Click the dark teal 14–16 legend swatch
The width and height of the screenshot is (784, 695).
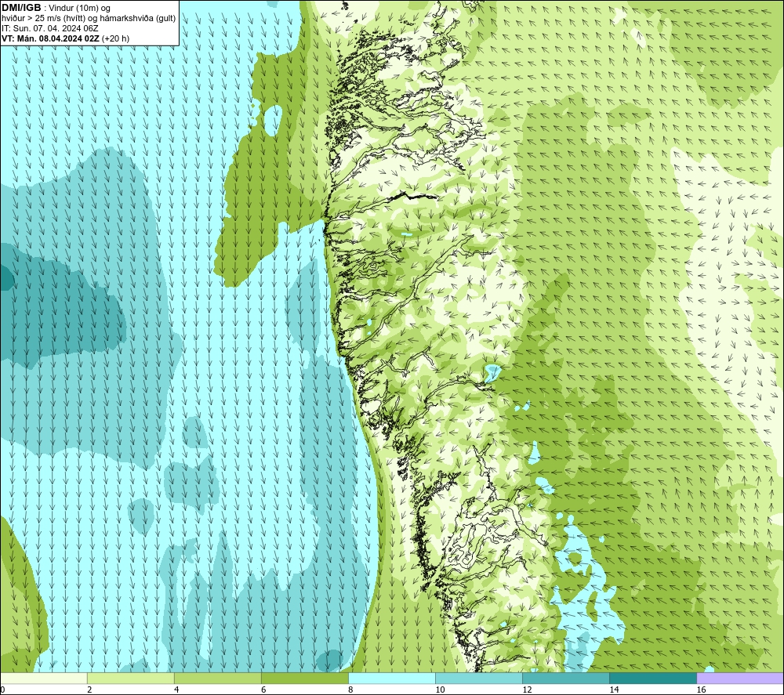(x=652, y=679)
